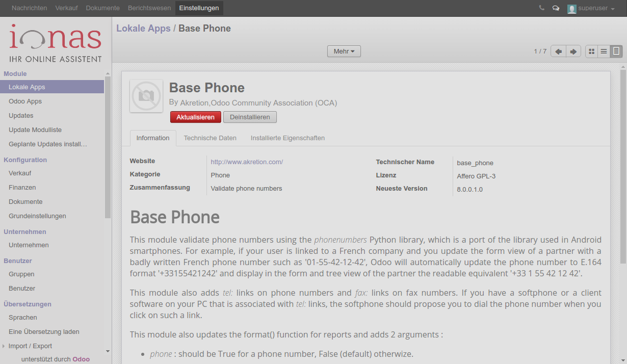Click the base_phone technical name value
Screen dimensions: 627x364
pos(475,163)
